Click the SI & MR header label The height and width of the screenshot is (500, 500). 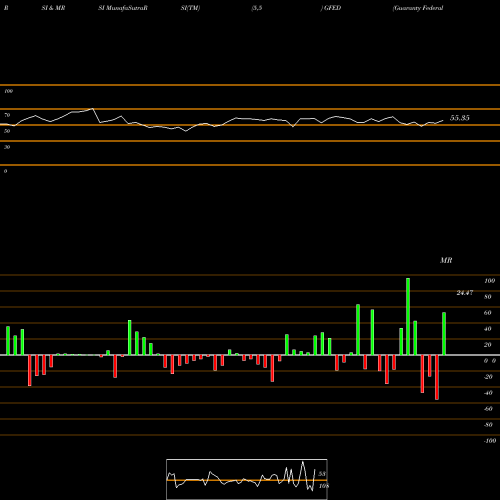(53, 8)
